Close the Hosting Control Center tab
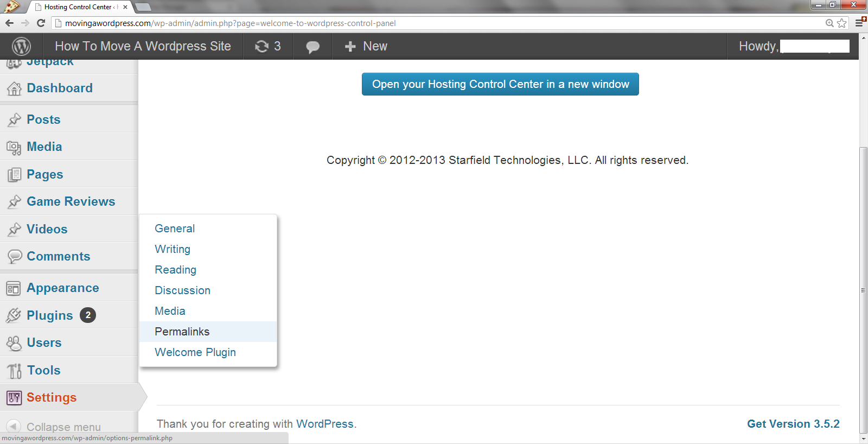This screenshot has width=868, height=444. tap(125, 7)
